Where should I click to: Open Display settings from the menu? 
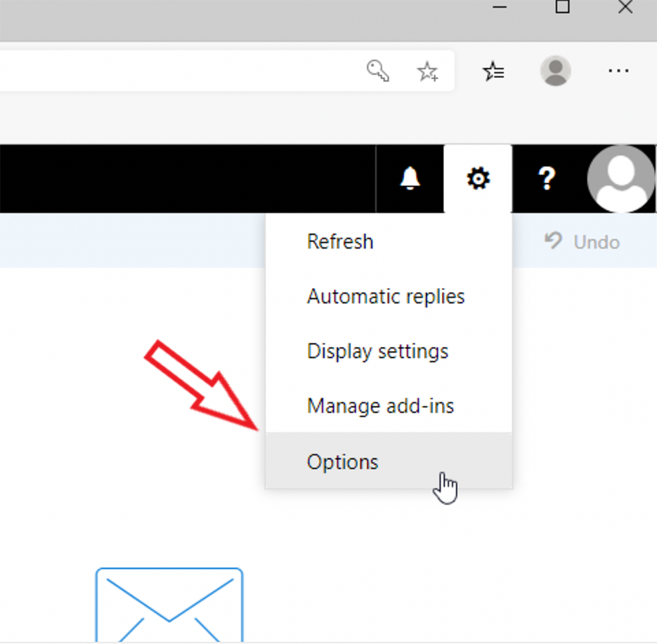click(377, 351)
